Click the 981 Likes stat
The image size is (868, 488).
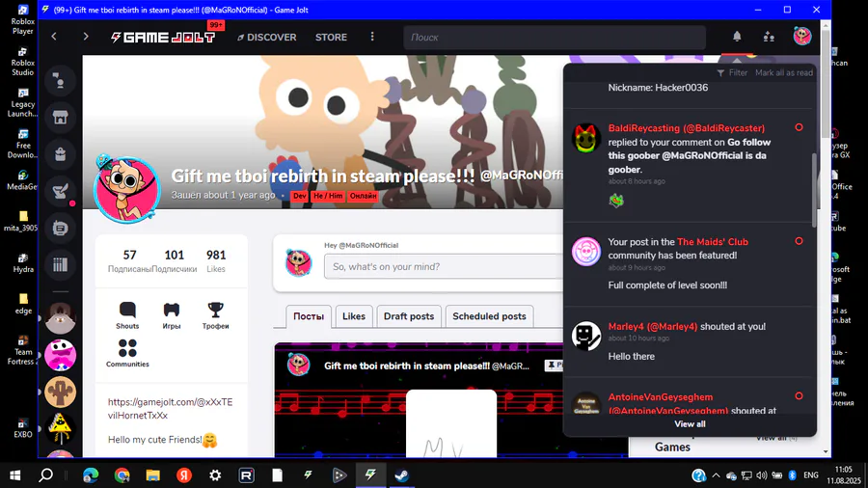tap(216, 261)
